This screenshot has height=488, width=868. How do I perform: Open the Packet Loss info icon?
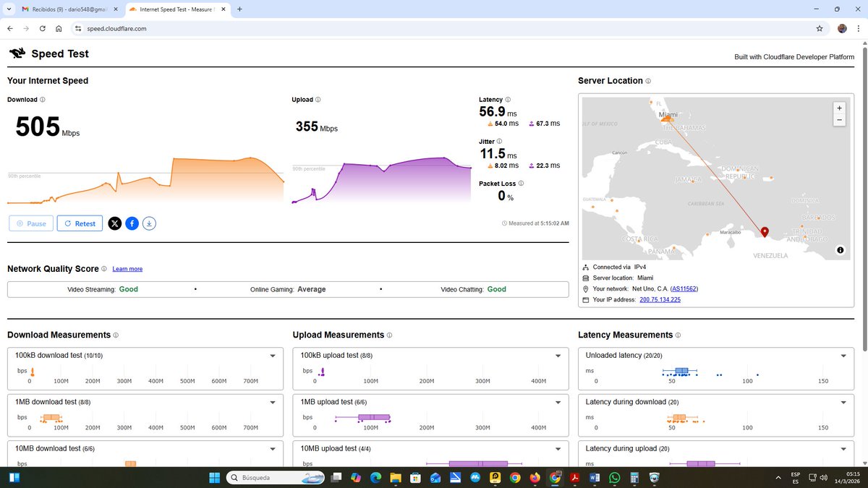(521, 184)
